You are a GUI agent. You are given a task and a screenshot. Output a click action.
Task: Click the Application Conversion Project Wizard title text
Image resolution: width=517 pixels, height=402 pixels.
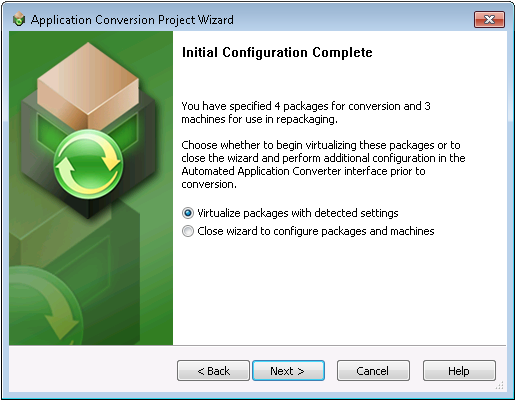(x=132, y=20)
